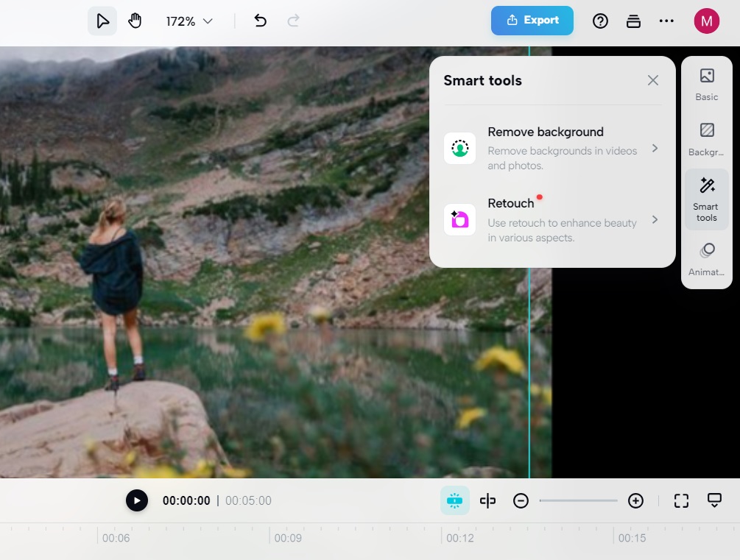This screenshot has height=560, width=740.
Task: Switch to the Background tab
Action: [x=706, y=140]
